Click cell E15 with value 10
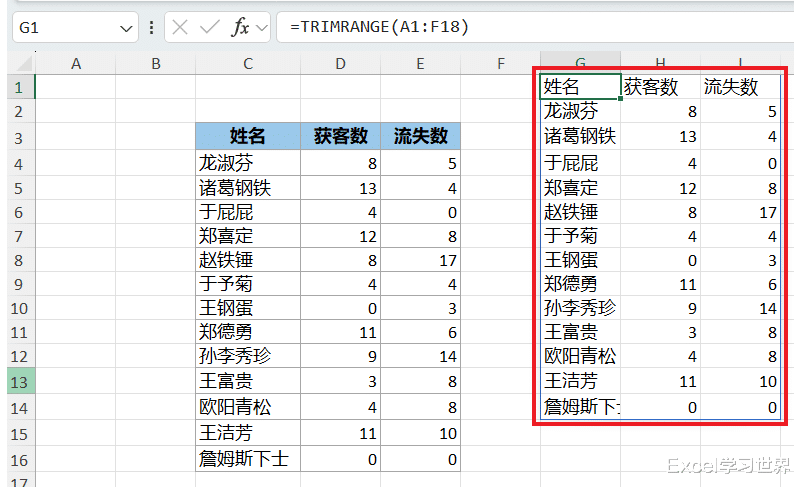Viewport: 800px width, 487px height. click(420, 433)
